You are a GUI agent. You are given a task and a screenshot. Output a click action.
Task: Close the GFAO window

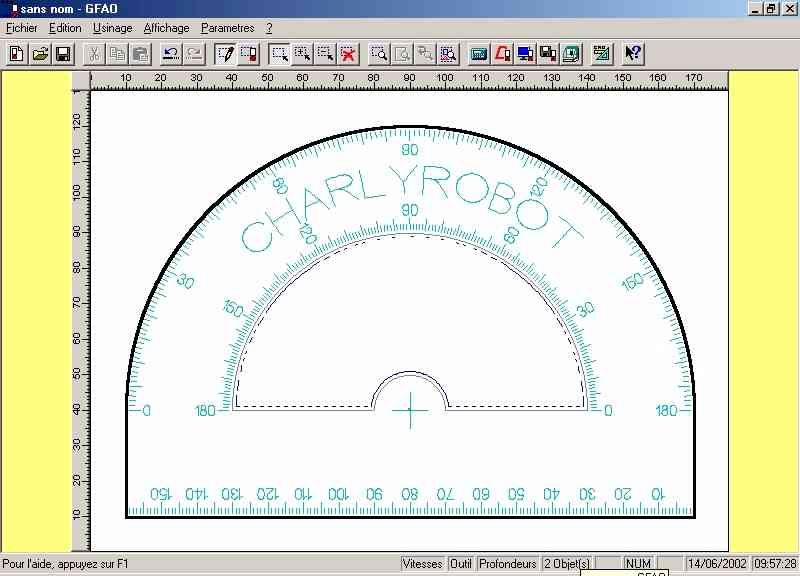pos(789,8)
